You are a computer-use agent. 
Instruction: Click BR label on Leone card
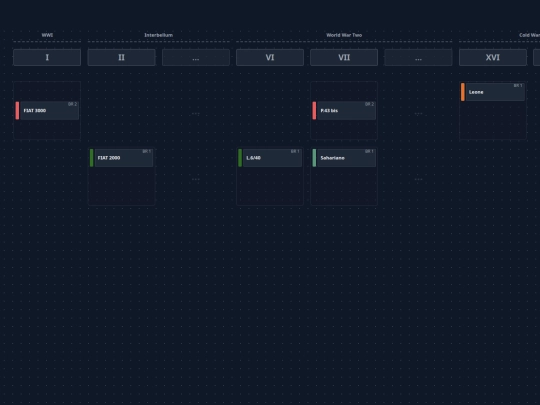point(518,85)
